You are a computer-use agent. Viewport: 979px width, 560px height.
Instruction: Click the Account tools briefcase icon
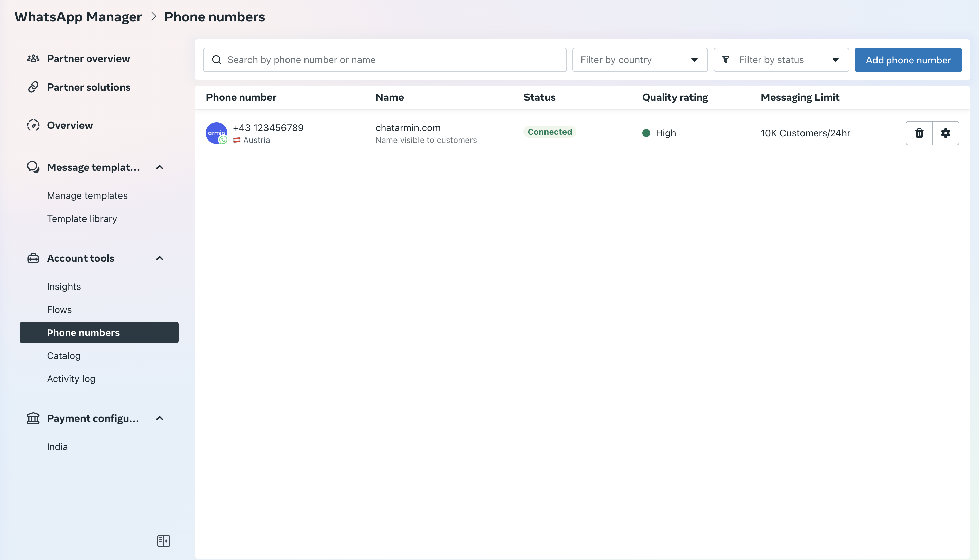point(33,258)
